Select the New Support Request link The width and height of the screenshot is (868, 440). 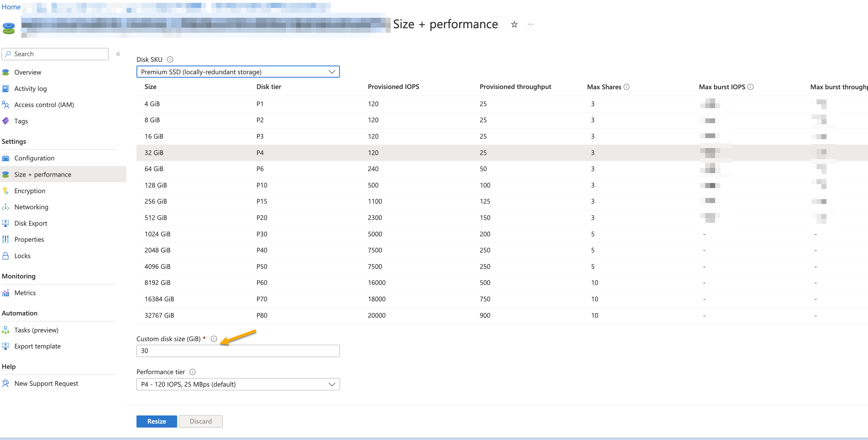45,383
